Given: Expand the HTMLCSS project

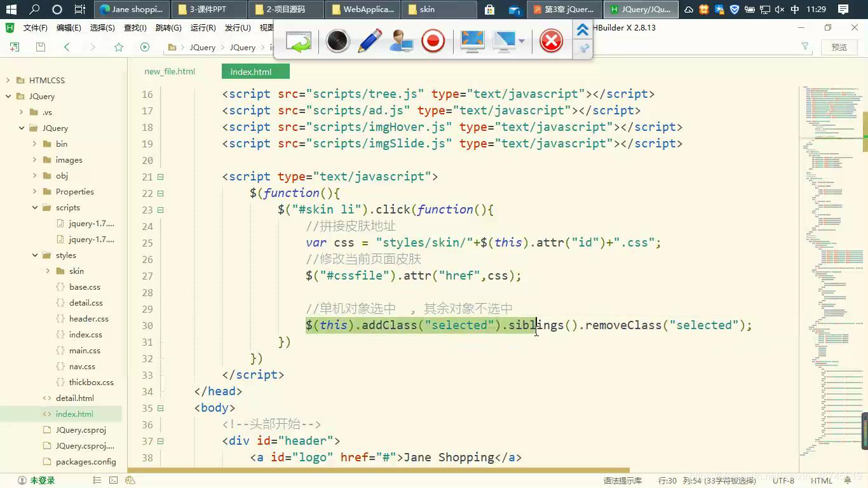Looking at the screenshot, I should pyautogui.click(x=8, y=81).
